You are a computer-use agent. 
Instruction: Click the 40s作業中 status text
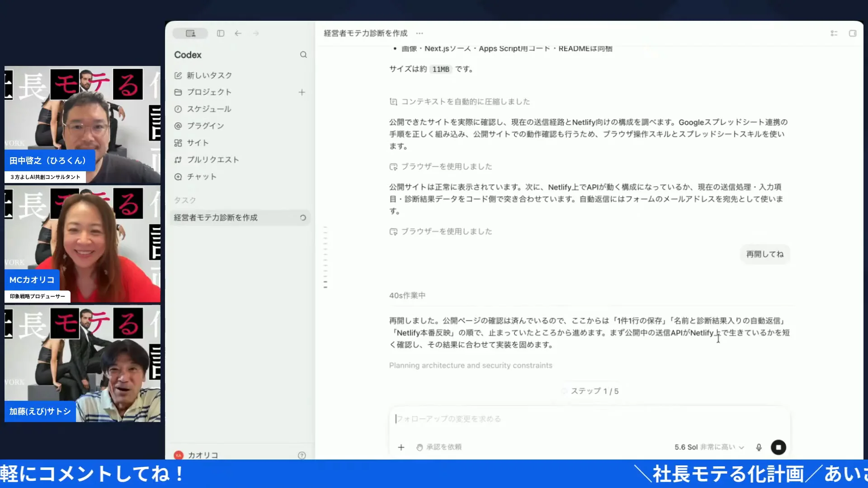tap(407, 296)
